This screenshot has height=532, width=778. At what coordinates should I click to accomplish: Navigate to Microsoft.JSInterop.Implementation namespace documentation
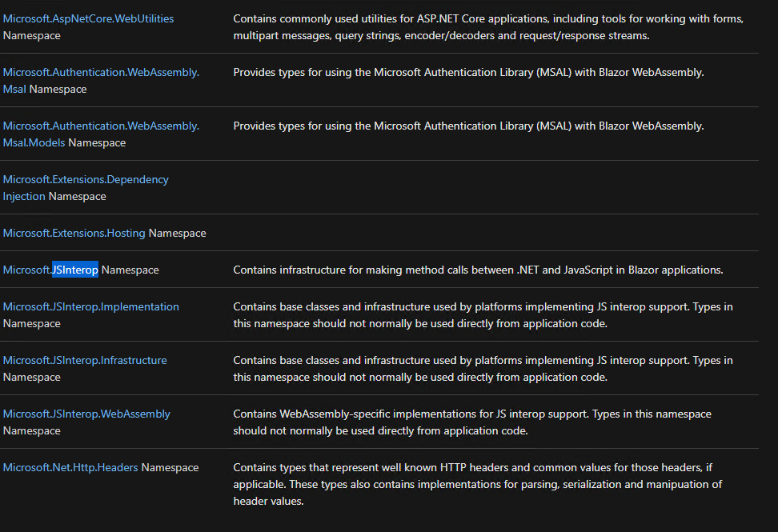pyautogui.click(x=90, y=306)
